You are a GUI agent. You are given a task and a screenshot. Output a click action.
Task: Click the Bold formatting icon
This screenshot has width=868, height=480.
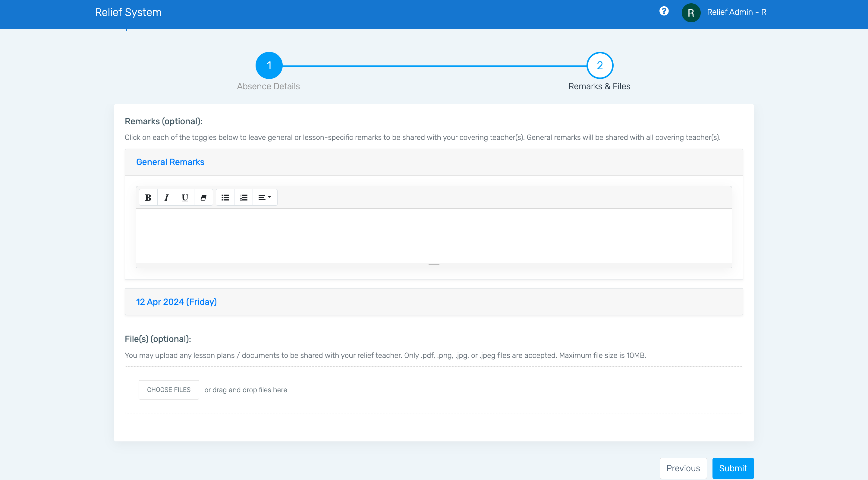pyautogui.click(x=148, y=197)
